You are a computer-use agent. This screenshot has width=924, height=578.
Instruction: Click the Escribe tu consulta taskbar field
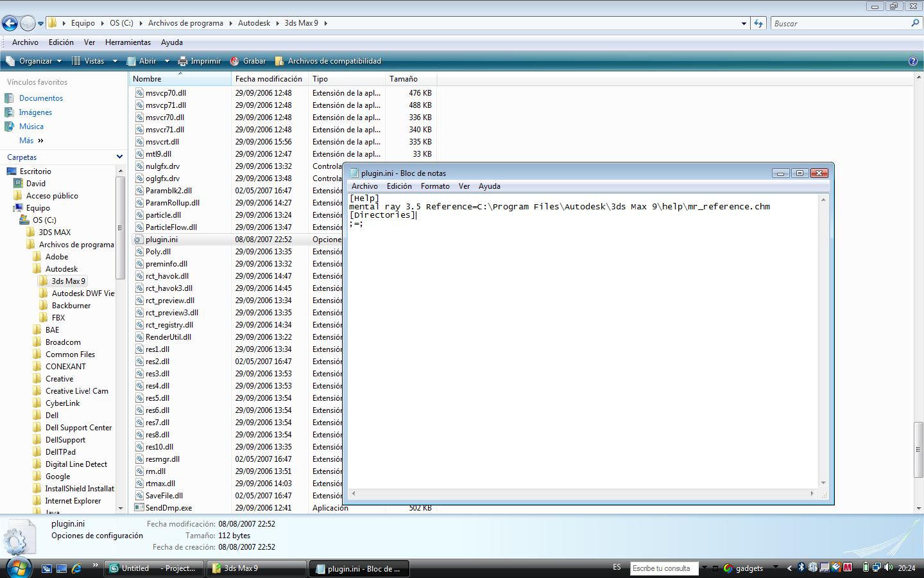coord(665,568)
